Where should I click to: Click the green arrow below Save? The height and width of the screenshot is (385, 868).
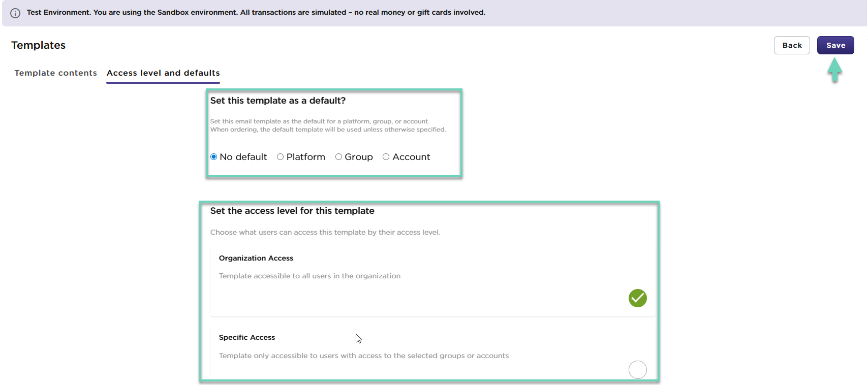tap(834, 70)
